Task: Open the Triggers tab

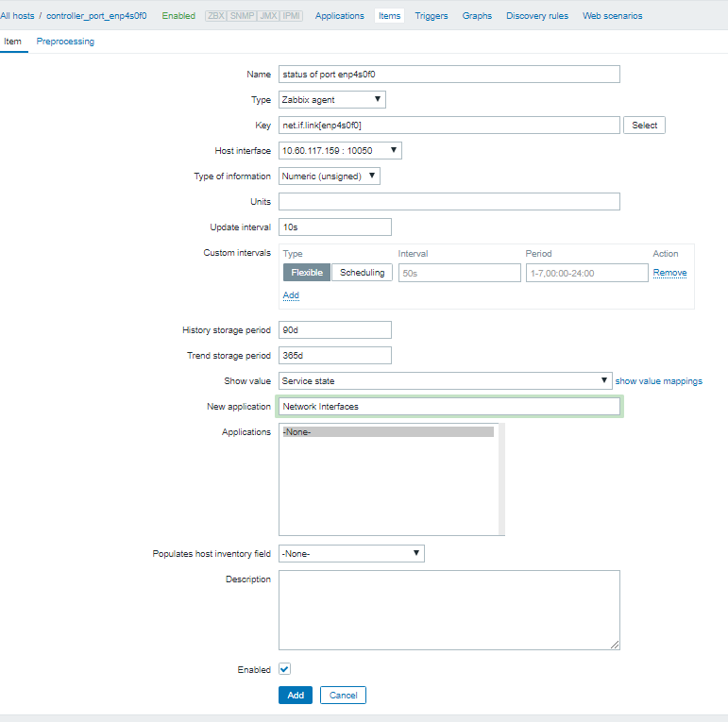Action: pyautogui.click(x=432, y=16)
